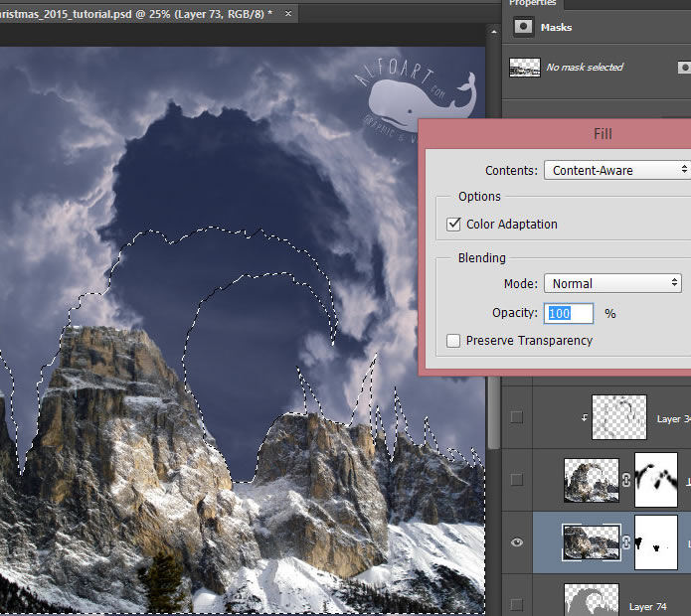Show Layer 34 via its visibility box

point(516,417)
